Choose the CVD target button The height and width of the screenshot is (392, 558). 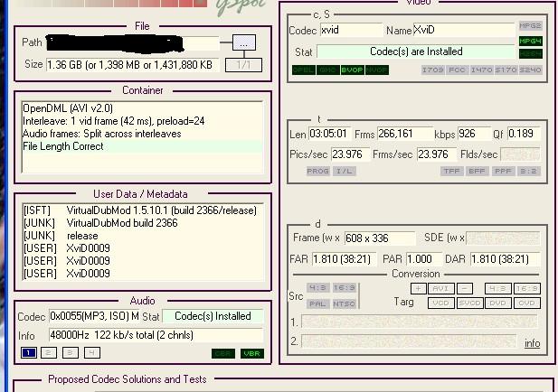click(527, 303)
